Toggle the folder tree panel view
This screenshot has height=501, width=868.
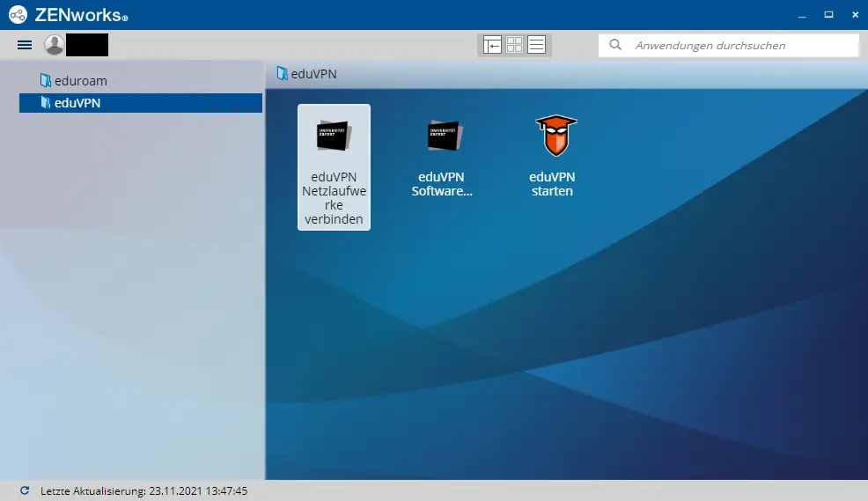click(x=492, y=45)
